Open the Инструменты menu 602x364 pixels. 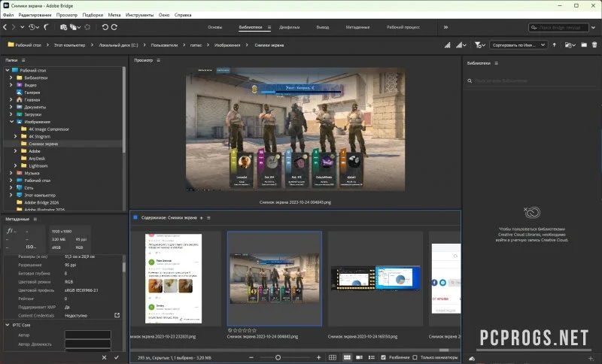(x=139, y=15)
